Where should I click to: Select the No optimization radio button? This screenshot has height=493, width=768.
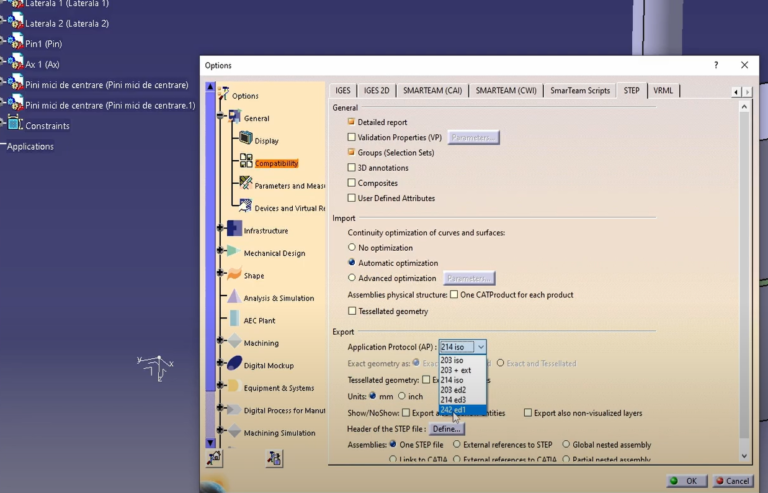(351, 246)
